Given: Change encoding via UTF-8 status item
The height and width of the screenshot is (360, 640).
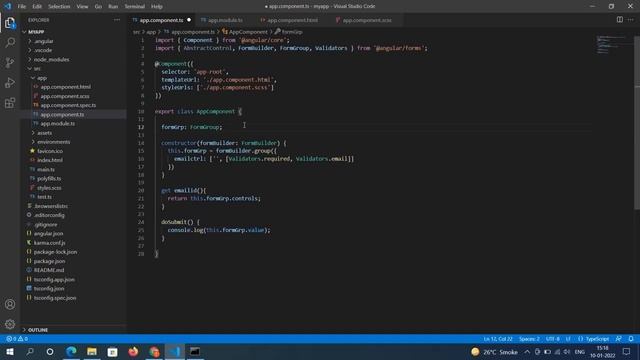Looking at the screenshot, I should tap(553, 339).
